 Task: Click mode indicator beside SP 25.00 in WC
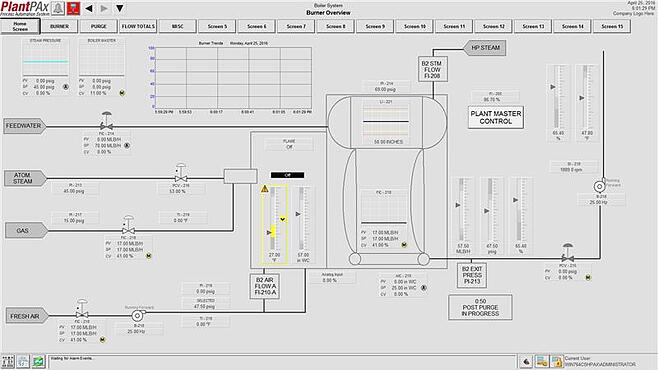pos(424,288)
